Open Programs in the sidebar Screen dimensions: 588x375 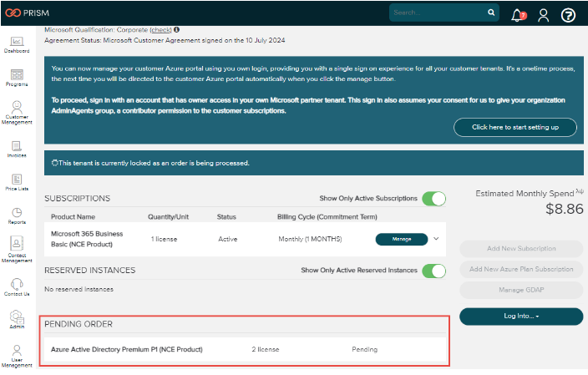(16, 78)
